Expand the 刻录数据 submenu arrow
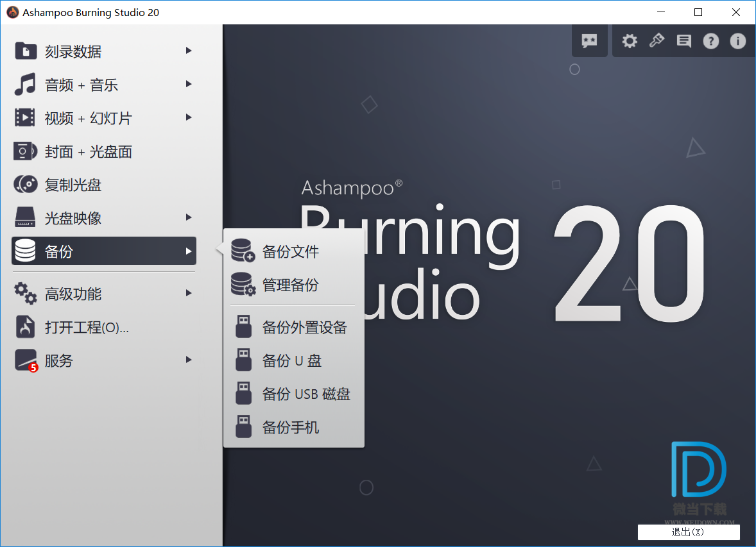The image size is (756, 547). coord(189,51)
